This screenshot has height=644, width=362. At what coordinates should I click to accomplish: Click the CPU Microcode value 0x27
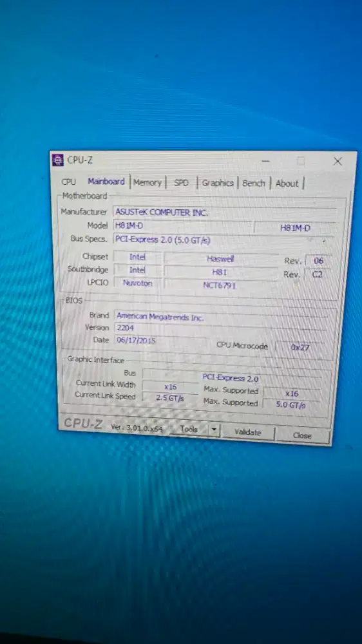[300, 347]
